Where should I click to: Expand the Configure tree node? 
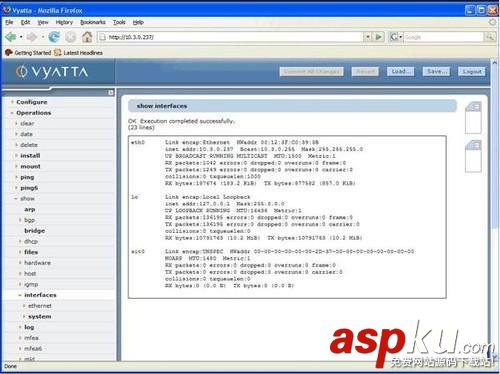coord(12,102)
